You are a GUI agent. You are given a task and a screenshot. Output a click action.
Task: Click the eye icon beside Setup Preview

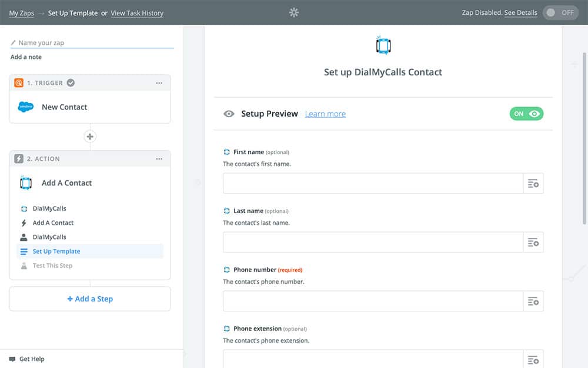click(x=229, y=114)
